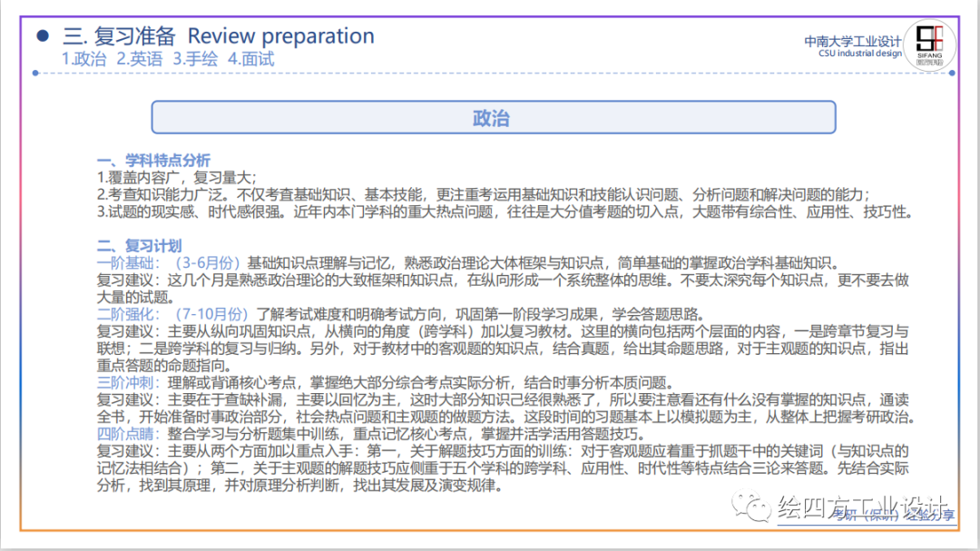Click the line starting '3.试题的现实感'
Screen dimensions: 980x551
[x=505, y=212]
